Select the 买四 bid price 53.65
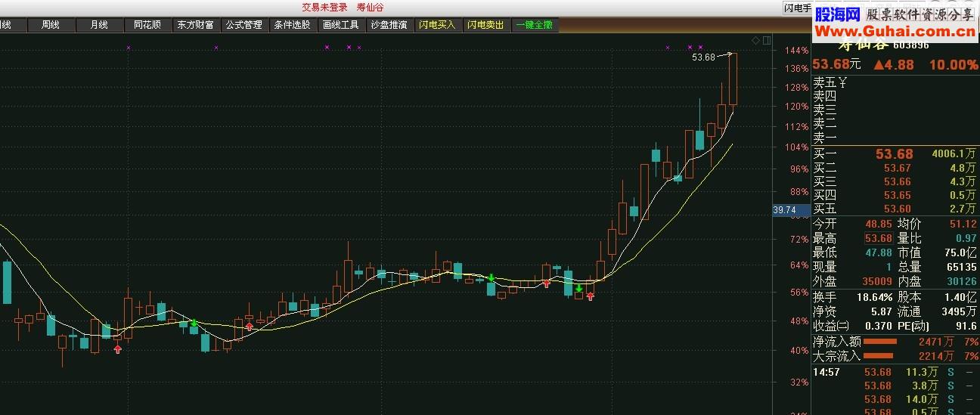Screen dimensions: 980x415 (898, 195)
